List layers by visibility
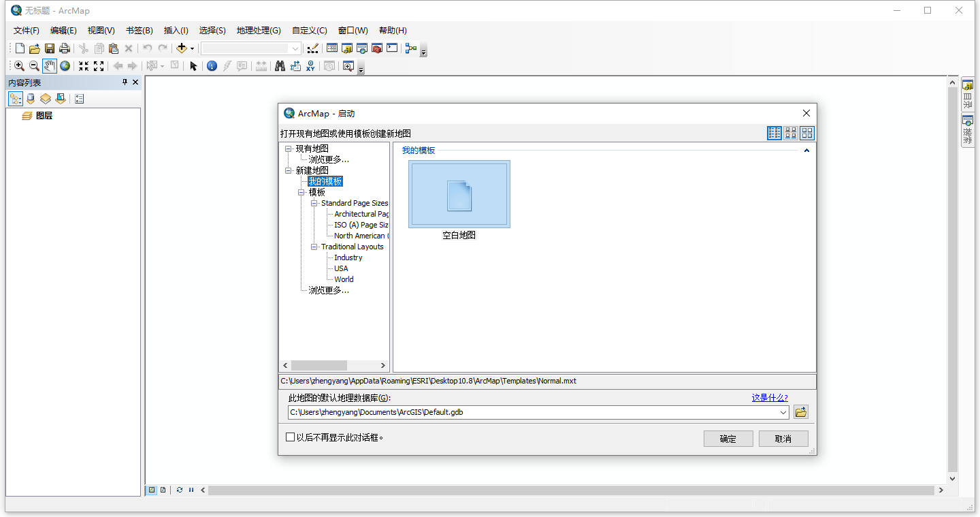Screen dimensions: 980x517 [x=46, y=99]
